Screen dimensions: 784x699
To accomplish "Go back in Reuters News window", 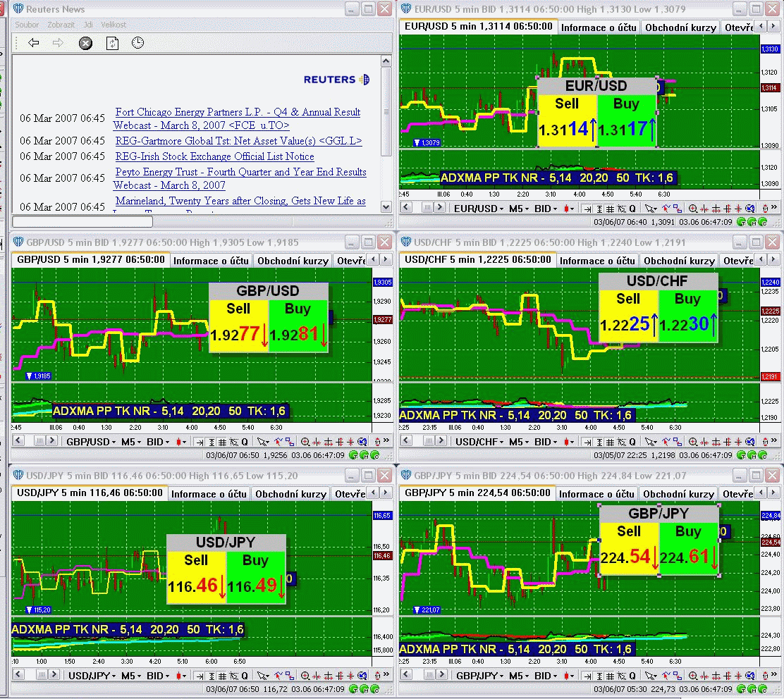I will point(34,43).
